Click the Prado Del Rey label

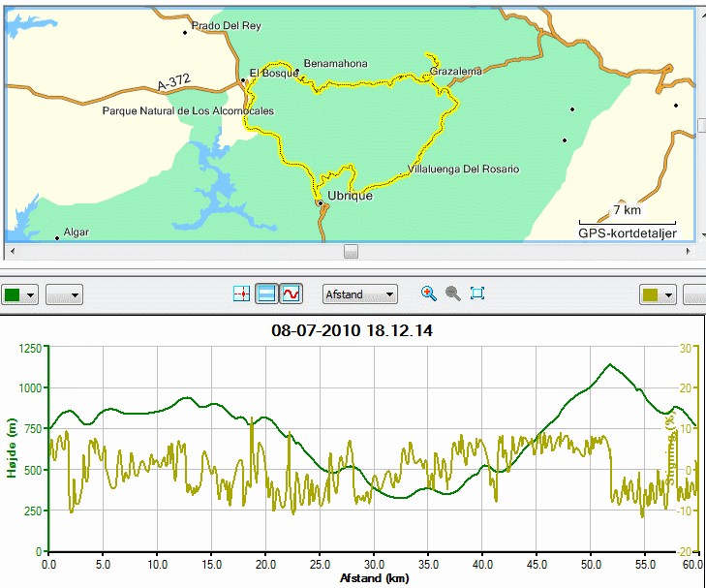click(227, 25)
